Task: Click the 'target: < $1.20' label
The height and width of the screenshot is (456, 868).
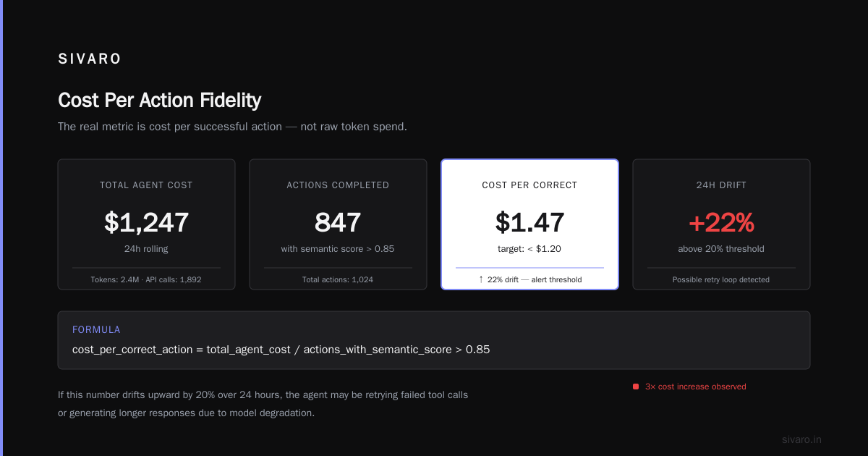Action: (x=529, y=249)
